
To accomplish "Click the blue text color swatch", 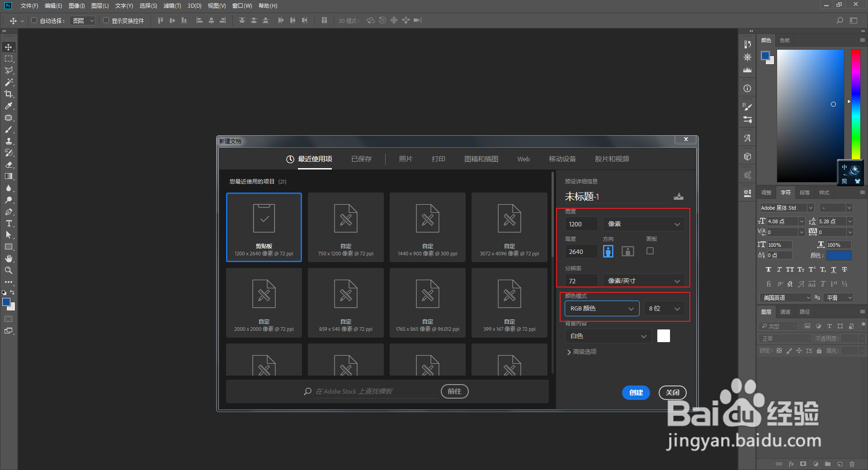I will [x=839, y=255].
